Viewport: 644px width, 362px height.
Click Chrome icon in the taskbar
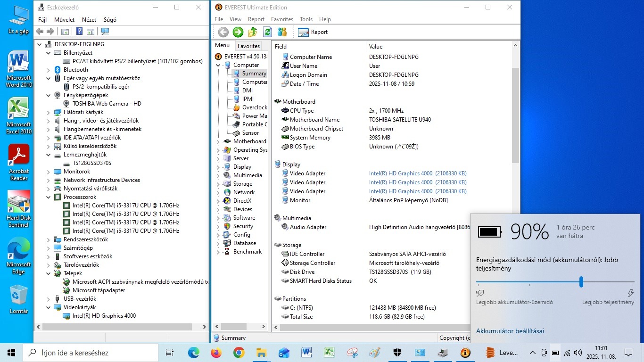tap(239, 353)
